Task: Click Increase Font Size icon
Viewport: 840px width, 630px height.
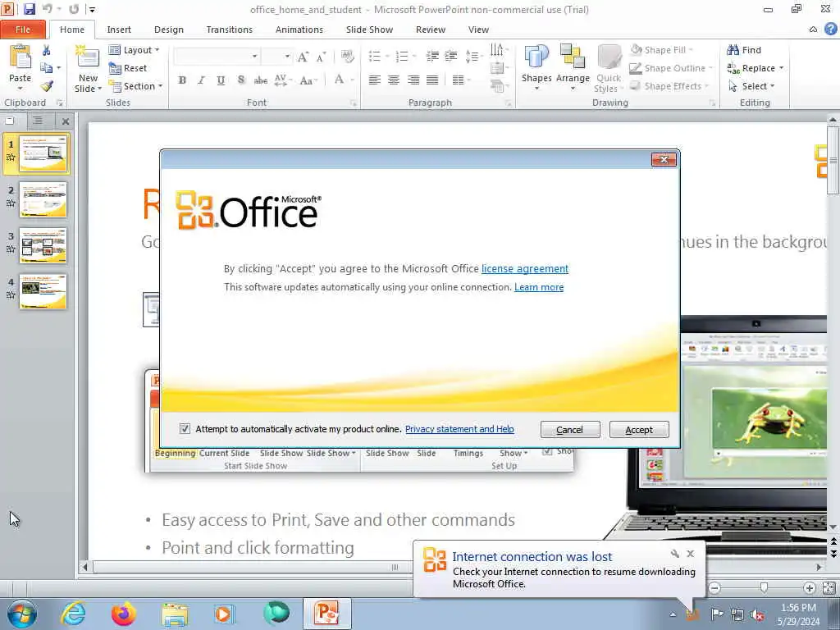Action: pyautogui.click(x=303, y=57)
